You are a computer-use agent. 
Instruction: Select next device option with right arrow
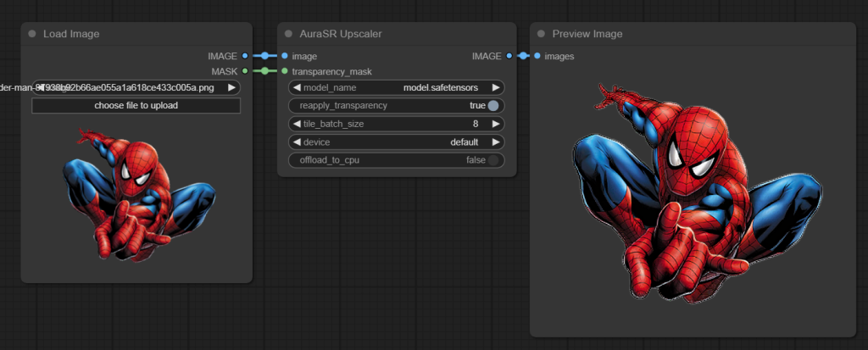point(496,142)
